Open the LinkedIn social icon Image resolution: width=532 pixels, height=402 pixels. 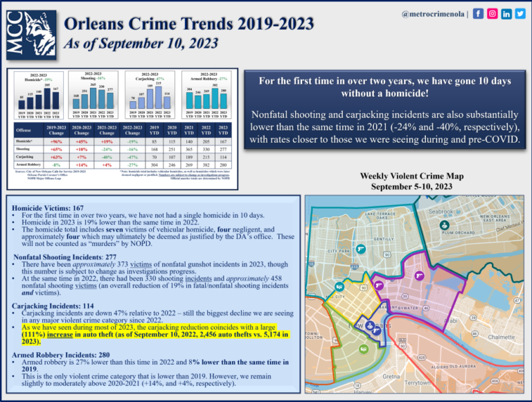pyautogui.click(x=506, y=14)
